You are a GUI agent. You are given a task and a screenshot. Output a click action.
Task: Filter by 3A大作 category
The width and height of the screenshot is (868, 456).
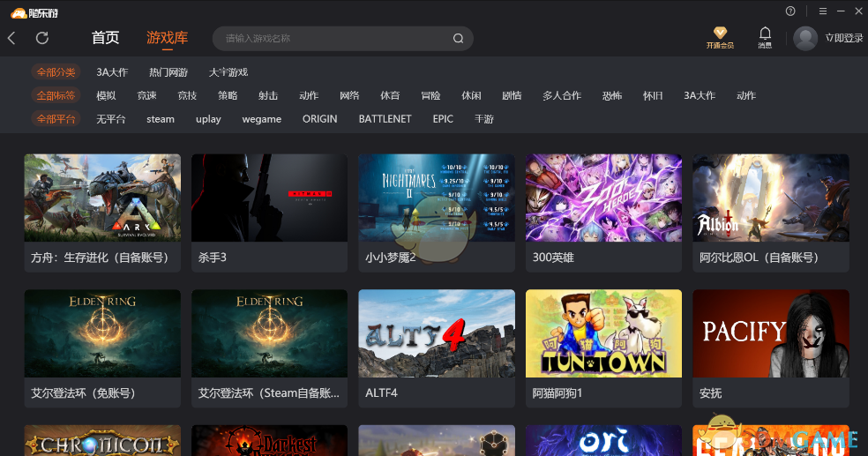click(x=112, y=72)
